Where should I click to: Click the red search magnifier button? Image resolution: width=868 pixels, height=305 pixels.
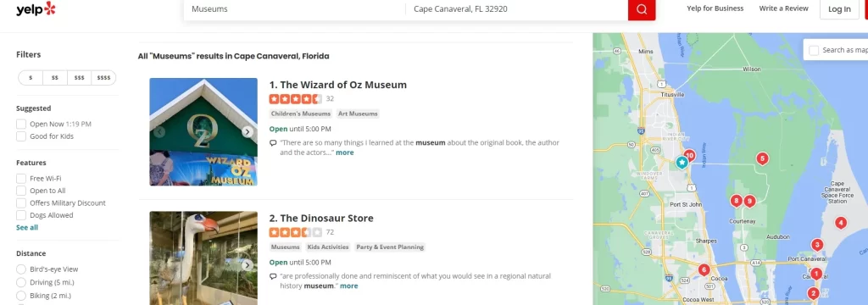point(642,8)
